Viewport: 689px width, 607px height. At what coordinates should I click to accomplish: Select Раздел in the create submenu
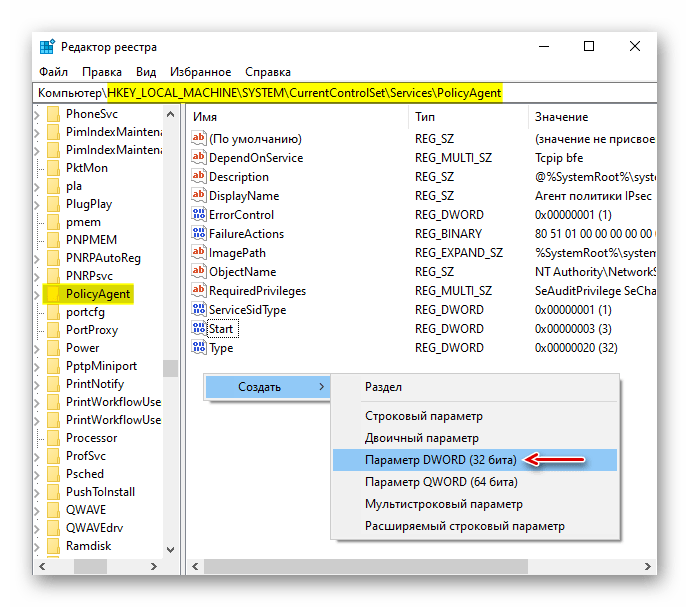pyautogui.click(x=384, y=387)
